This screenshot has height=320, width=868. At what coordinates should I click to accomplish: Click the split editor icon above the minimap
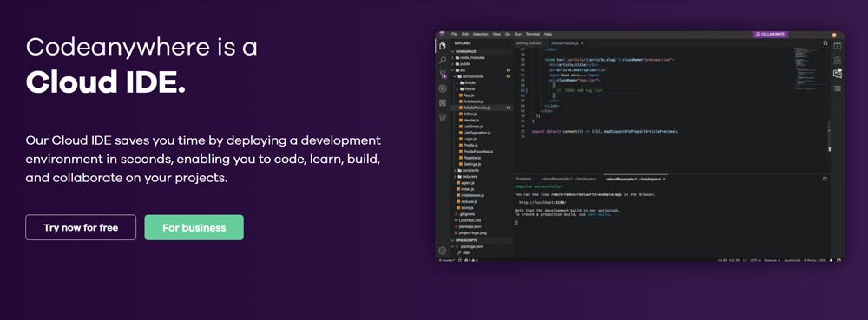coord(825,43)
